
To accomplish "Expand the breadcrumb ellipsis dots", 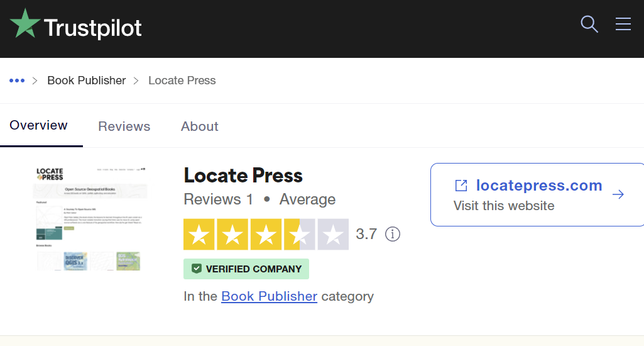I will (x=17, y=81).
